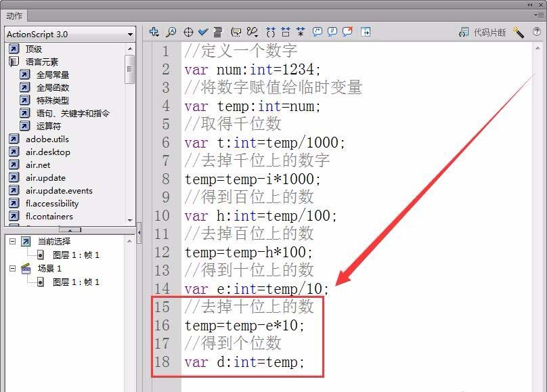The width and height of the screenshot is (547, 392).
Task: Select the 动作 panel tab
Action: (14, 16)
